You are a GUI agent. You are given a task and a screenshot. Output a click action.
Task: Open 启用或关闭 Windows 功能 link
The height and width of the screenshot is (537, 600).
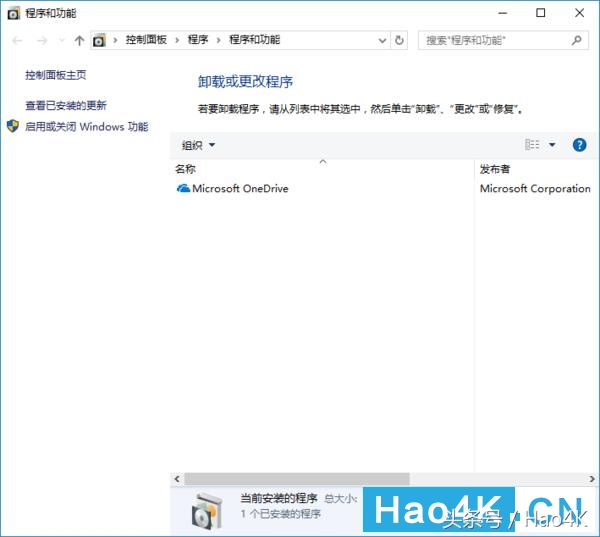point(86,127)
